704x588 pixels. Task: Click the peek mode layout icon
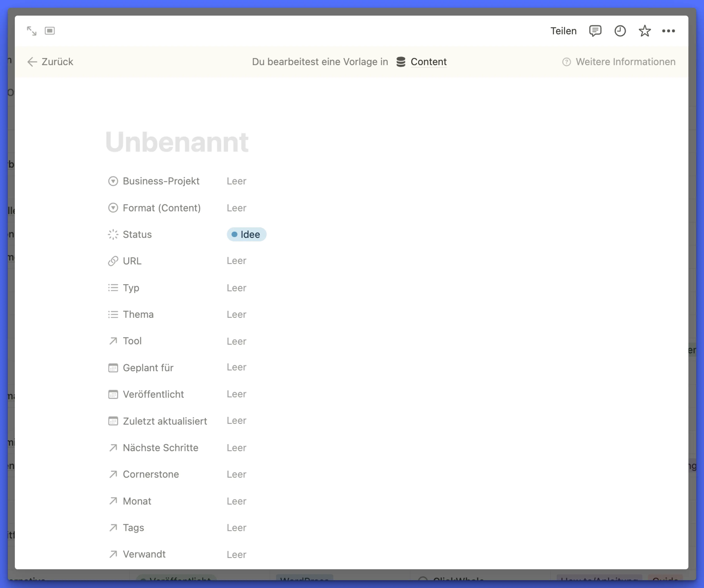coord(50,31)
